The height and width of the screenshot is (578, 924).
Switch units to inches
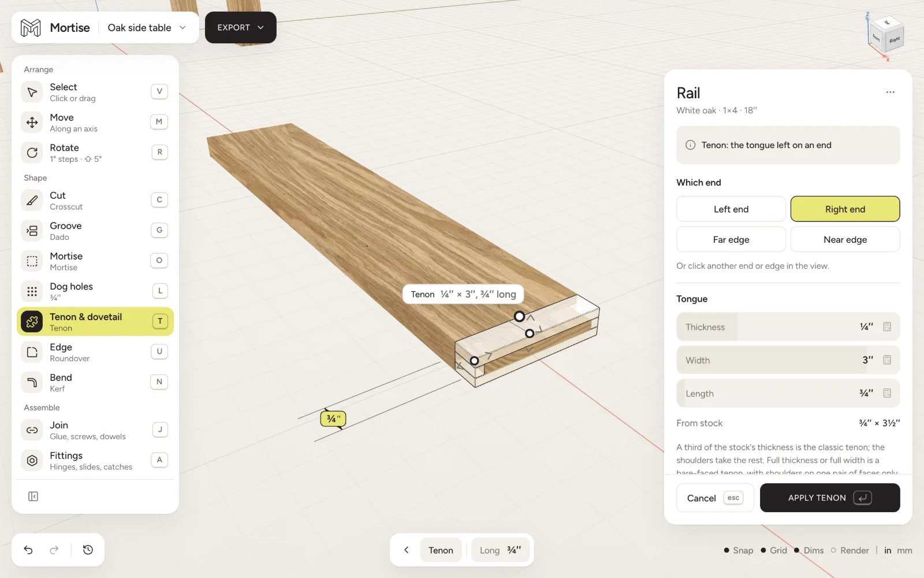(x=888, y=550)
